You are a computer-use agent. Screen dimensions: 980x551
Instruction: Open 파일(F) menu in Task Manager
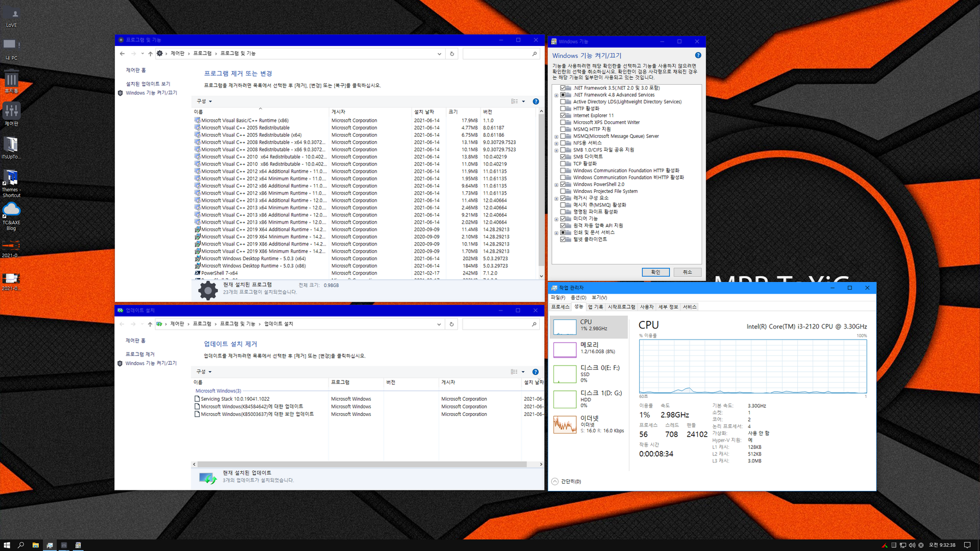[x=558, y=297]
